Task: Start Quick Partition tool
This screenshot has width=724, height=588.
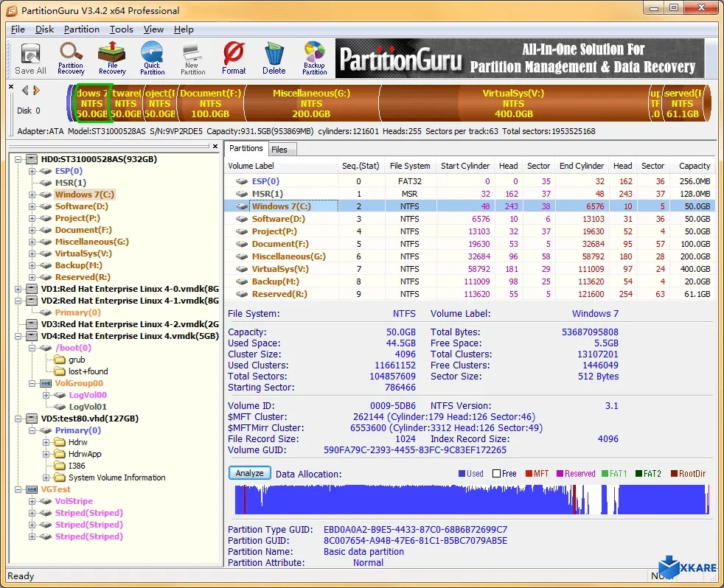Action: (x=153, y=59)
